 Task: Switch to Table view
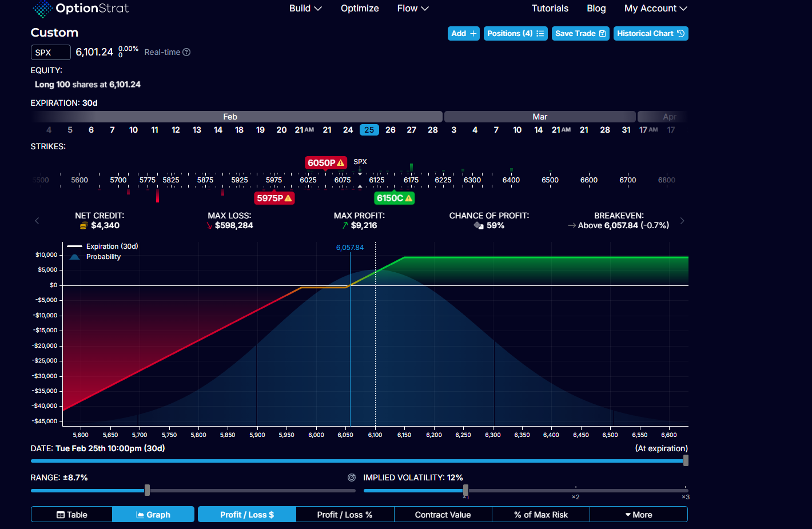point(72,515)
